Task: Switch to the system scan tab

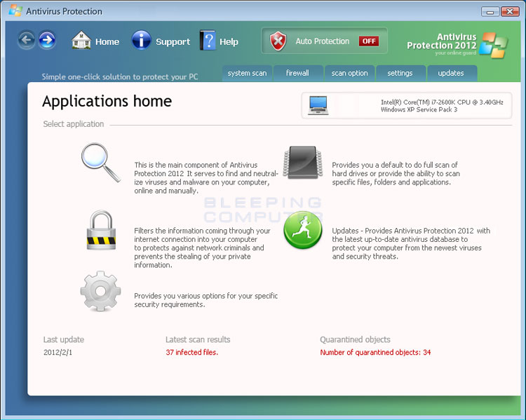Action: (x=248, y=73)
